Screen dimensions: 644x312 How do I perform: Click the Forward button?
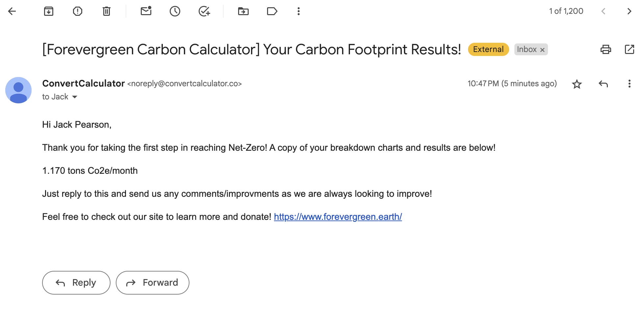(153, 283)
